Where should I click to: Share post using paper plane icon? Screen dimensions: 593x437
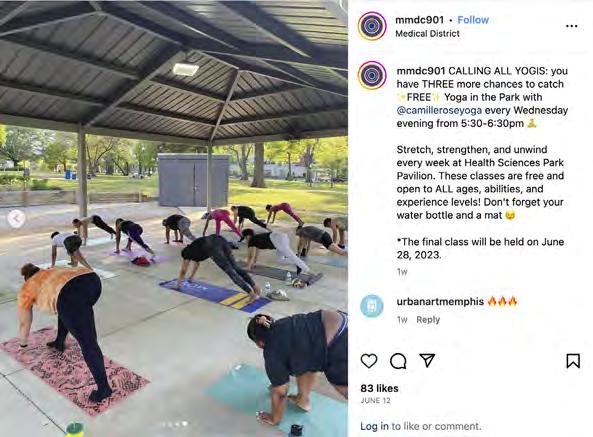pyautogui.click(x=427, y=360)
